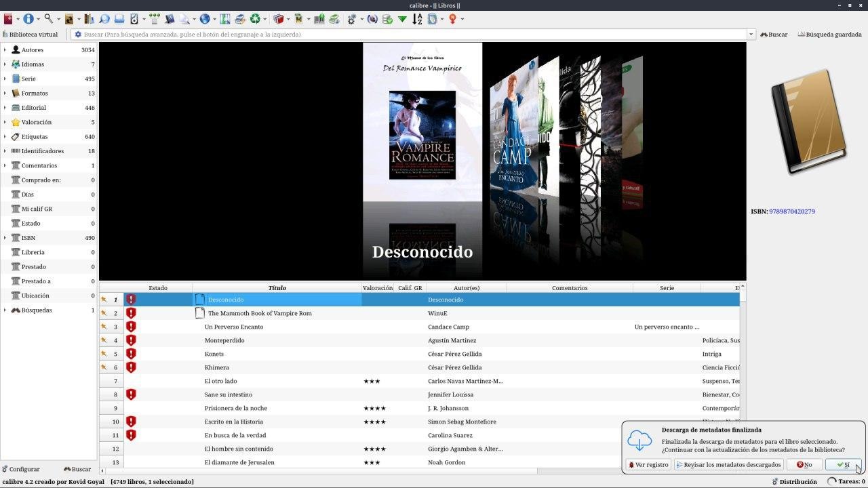868x488 pixels.
Task: Click the Add books red book icon
Action: [x=7, y=19]
